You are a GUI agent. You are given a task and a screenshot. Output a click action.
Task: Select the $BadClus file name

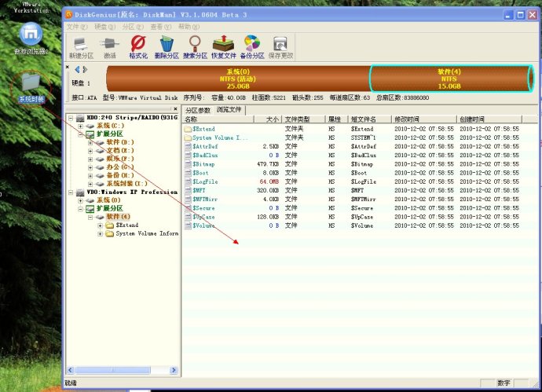pyautogui.click(x=205, y=156)
